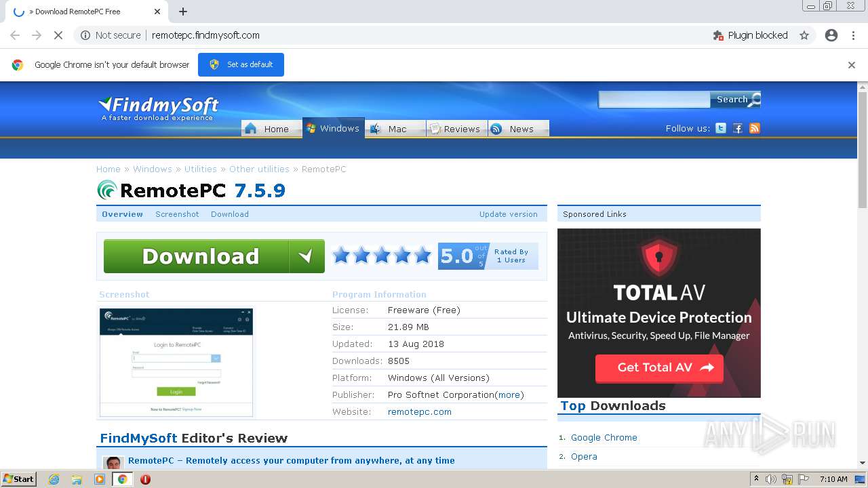Open the Reviews navigation tab

pos(457,129)
